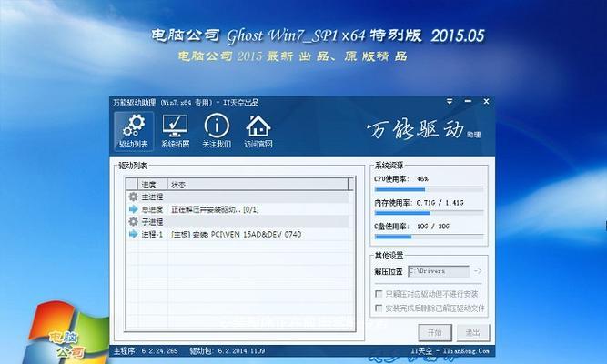607x364 pixels.
Task: Select the PCI\VEN_15AD&DEV_0740 install row
Action: tap(238, 234)
